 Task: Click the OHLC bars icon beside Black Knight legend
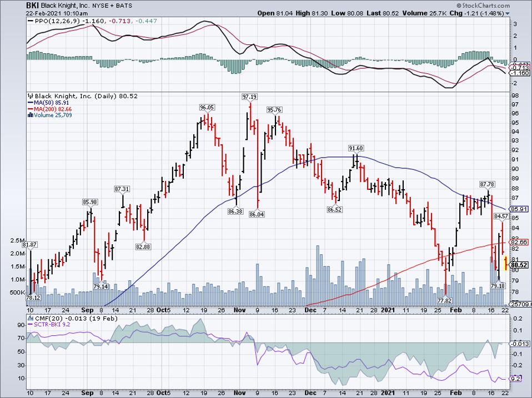tap(31, 96)
